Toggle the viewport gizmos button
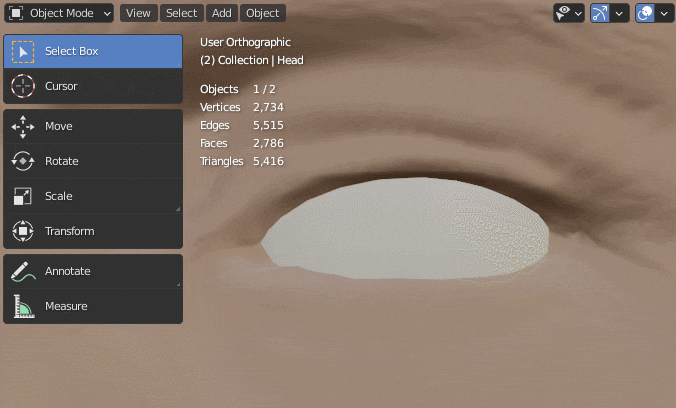The width and height of the screenshot is (676, 408). click(600, 13)
